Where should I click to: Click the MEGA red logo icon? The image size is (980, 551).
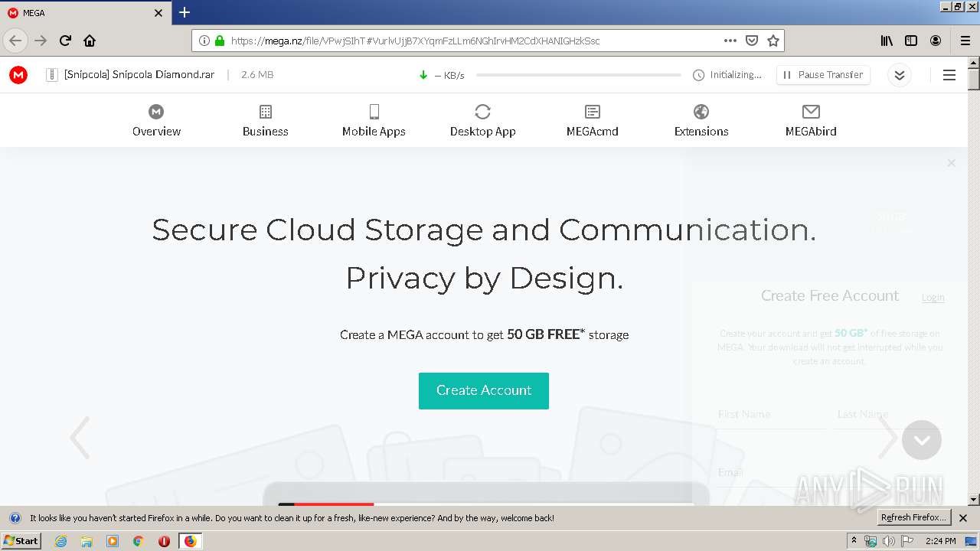(x=18, y=75)
